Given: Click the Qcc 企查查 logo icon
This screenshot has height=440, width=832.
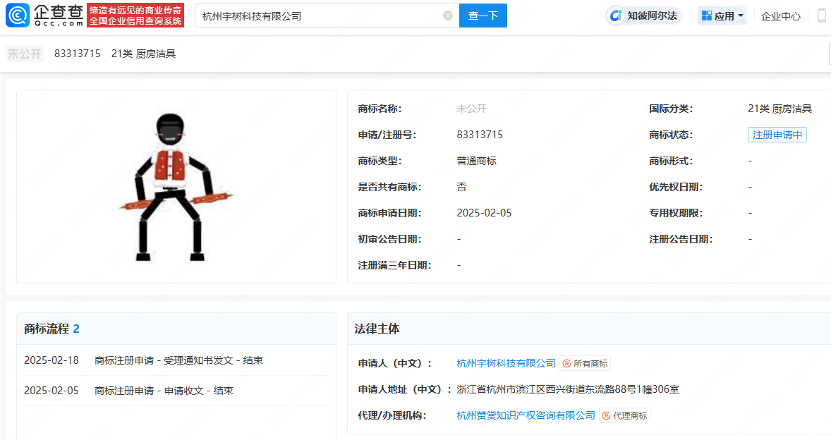Looking at the screenshot, I should pos(20,15).
